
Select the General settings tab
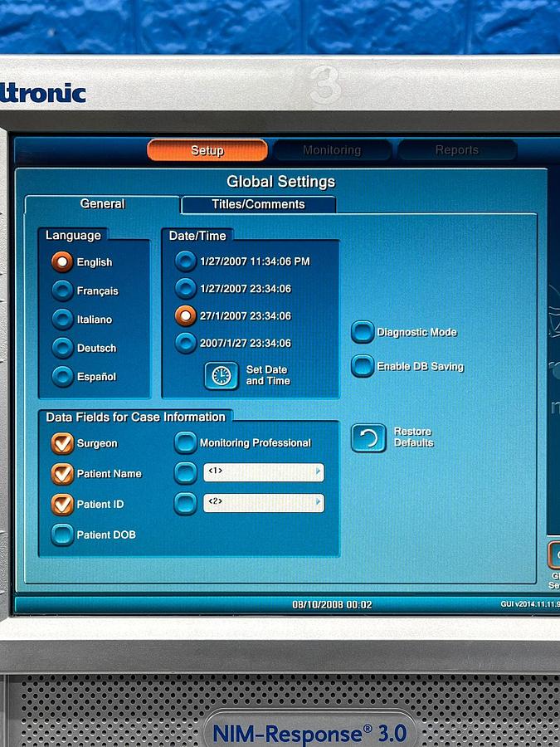[x=102, y=204]
